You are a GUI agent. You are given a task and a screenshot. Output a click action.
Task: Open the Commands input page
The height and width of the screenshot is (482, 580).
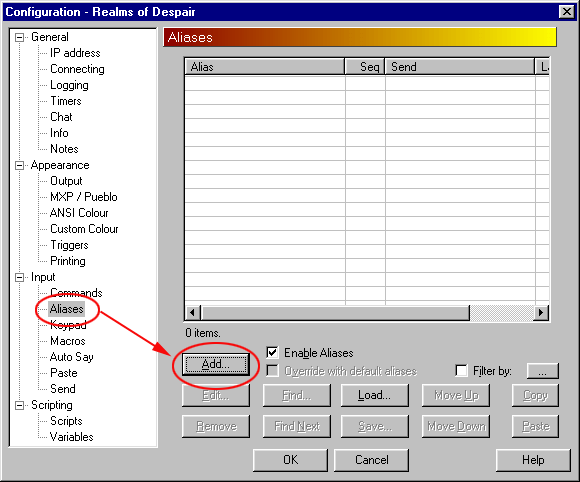coord(76,293)
